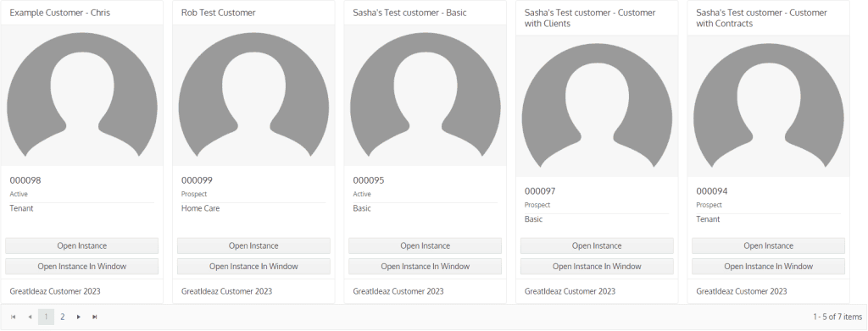Image resolution: width=868 pixels, height=331 pixels.
Task: Click Home Care type on Rob's card
Action: [x=200, y=208]
